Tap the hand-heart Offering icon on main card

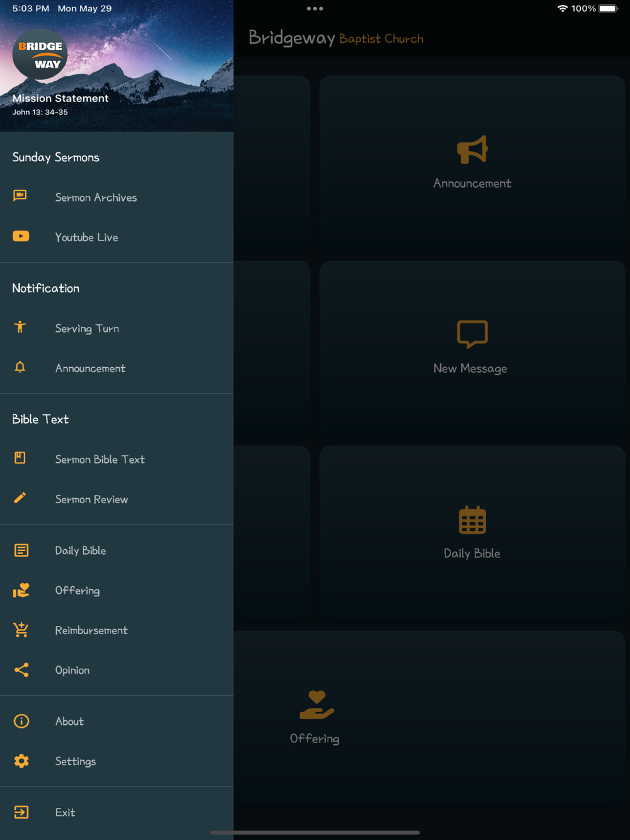(x=317, y=705)
